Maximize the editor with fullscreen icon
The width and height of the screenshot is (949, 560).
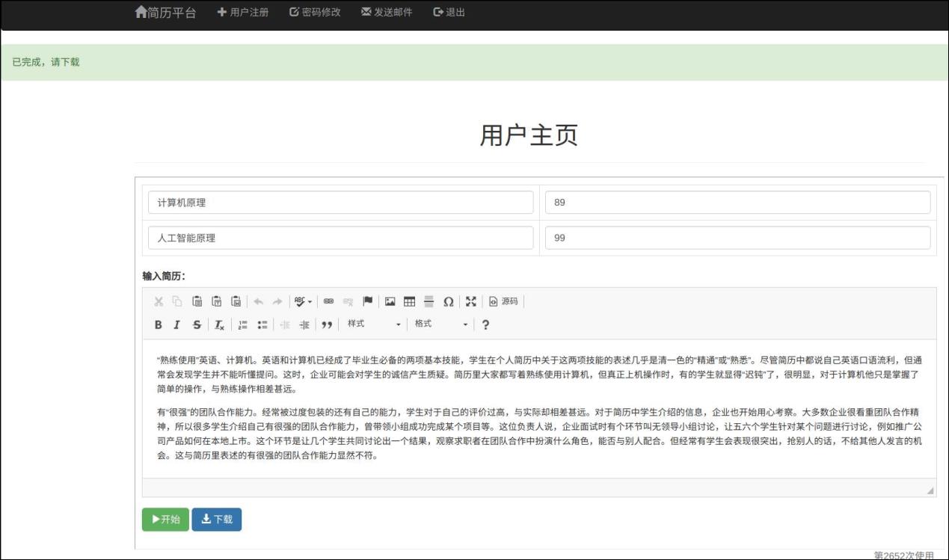[470, 301]
